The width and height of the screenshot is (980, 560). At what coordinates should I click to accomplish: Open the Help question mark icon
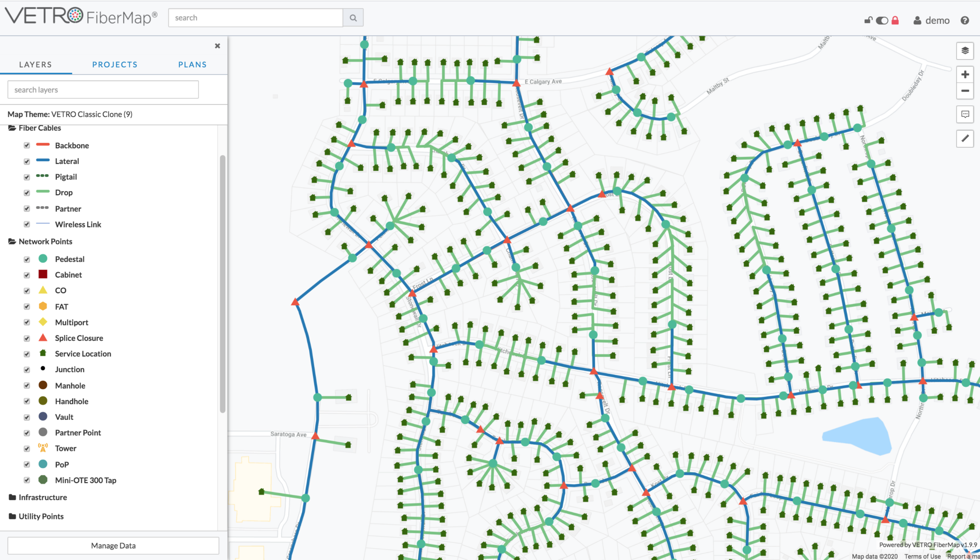click(964, 20)
